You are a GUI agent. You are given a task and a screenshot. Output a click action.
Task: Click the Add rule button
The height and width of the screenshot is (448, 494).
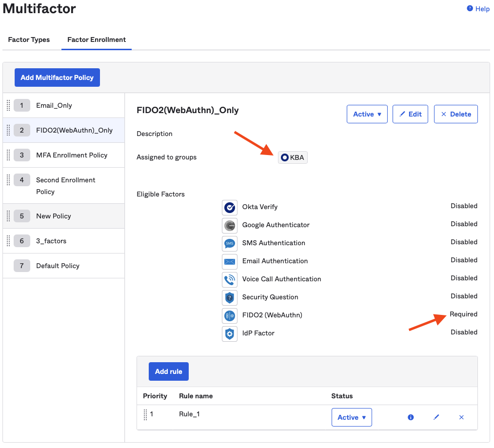point(168,371)
